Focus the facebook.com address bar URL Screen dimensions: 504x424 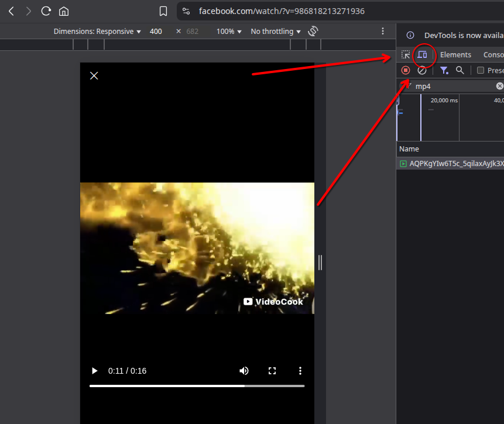tap(282, 11)
